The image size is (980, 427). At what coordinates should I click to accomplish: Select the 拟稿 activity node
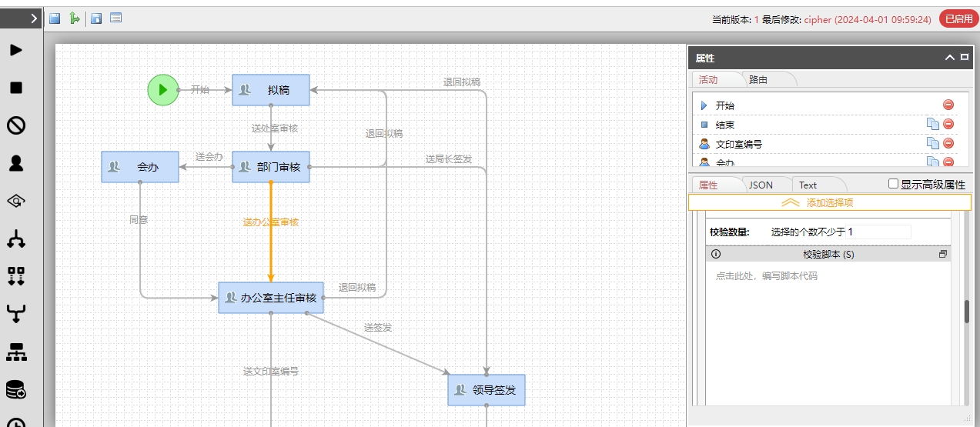coord(271,90)
